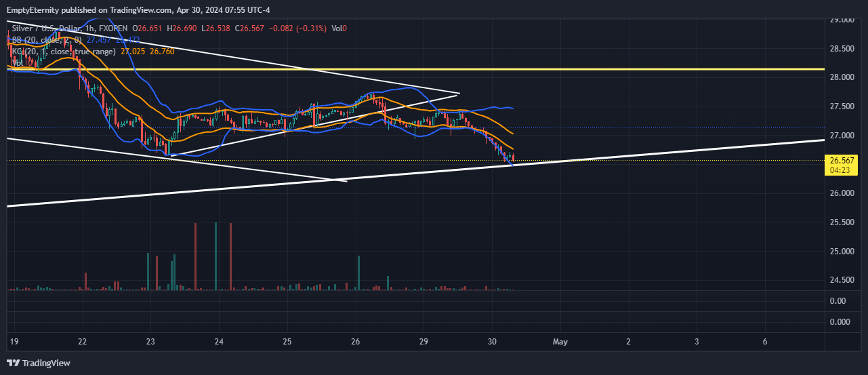
Task: Select the KC (20, 1, close, true range) legend
Action: point(64,52)
